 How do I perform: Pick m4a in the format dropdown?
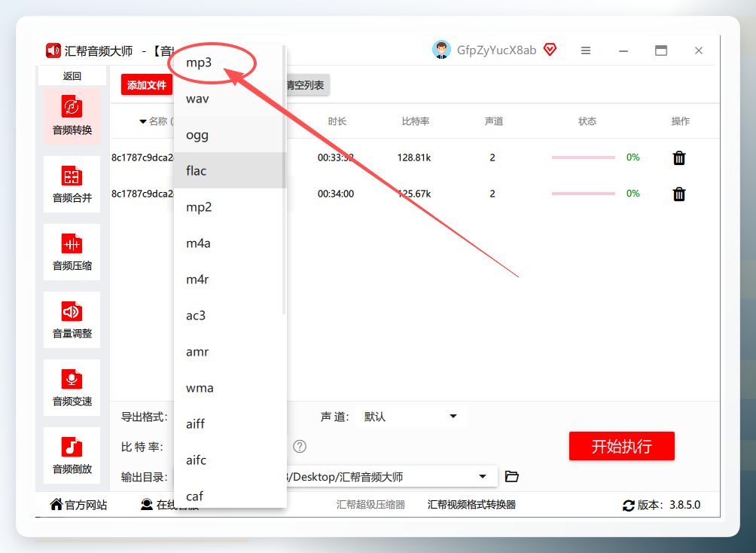point(228,243)
